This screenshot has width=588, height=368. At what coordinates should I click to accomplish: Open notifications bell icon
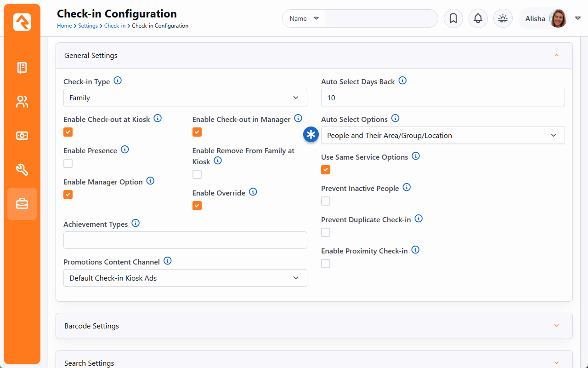[478, 18]
